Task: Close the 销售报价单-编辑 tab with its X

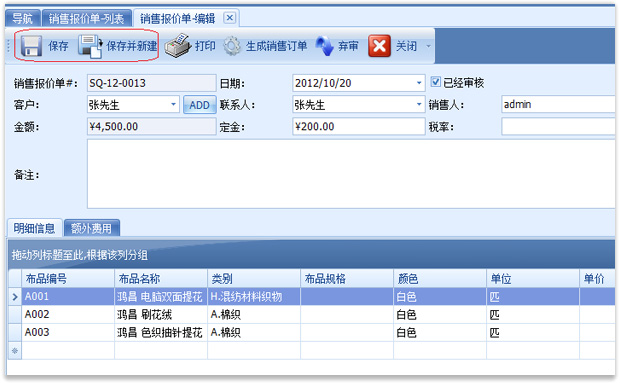Action: 230,18
